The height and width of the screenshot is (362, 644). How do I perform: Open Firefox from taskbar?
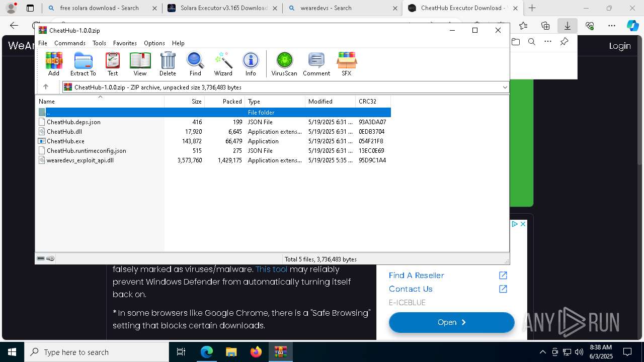click(x=256, y=352)
